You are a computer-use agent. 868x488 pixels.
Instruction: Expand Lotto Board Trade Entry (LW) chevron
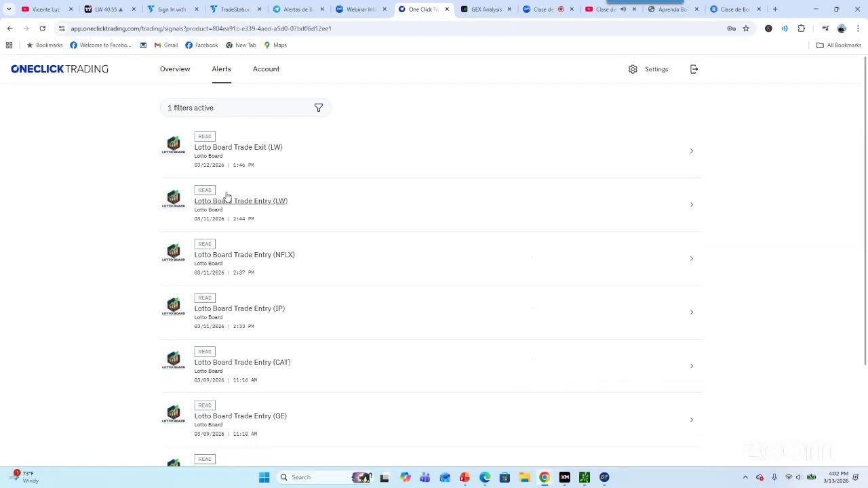coord(692,205)
